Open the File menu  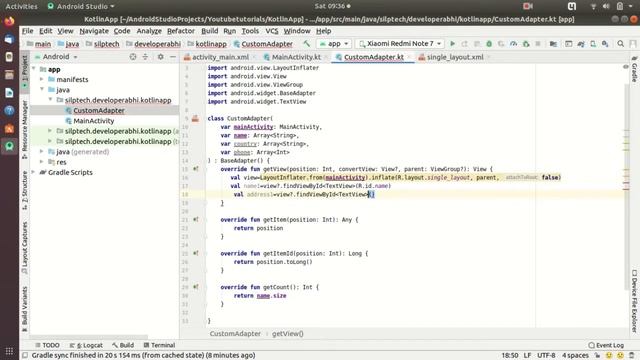pos(27,31)
